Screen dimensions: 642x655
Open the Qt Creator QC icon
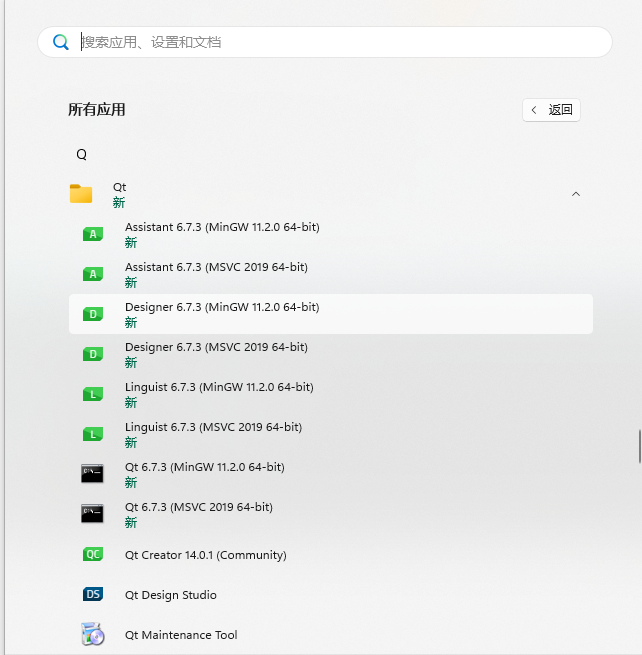[x=93, y=554]
